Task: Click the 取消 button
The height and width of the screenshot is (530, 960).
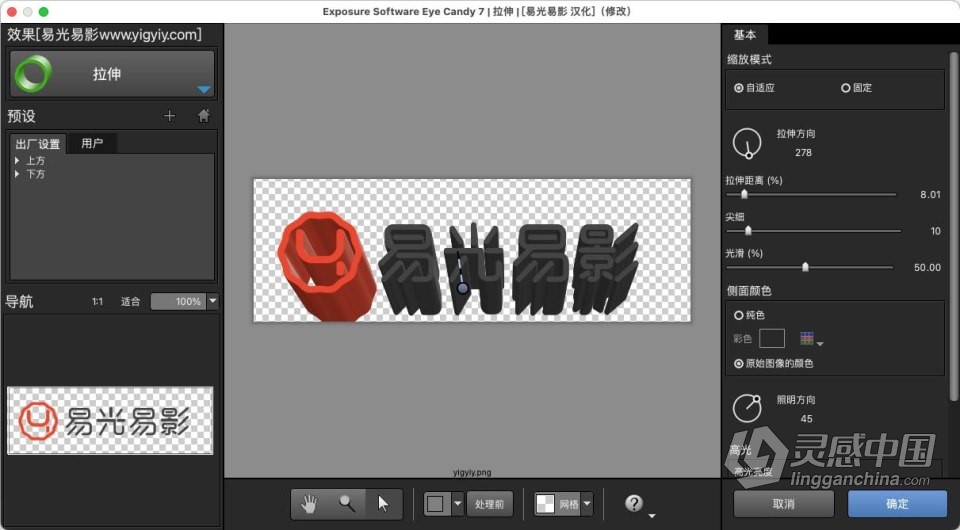Action: click(784, 504)
